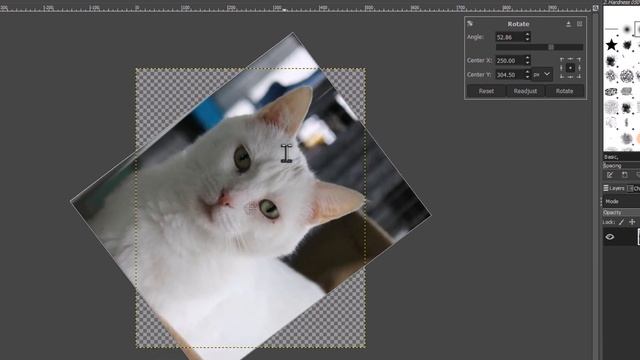Set rotation pivot to bottom-right corner
640x360 pixels.
[x=579, y=76]
